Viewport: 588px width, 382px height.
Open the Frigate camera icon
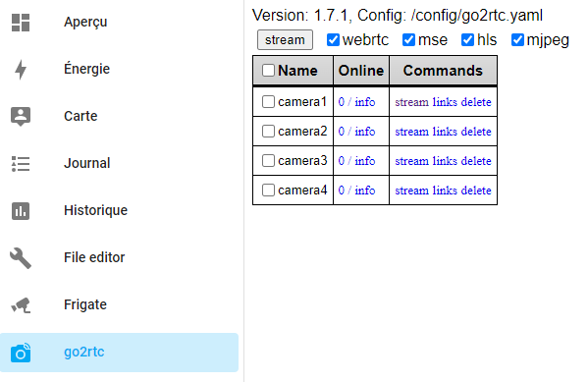point(21,305)
